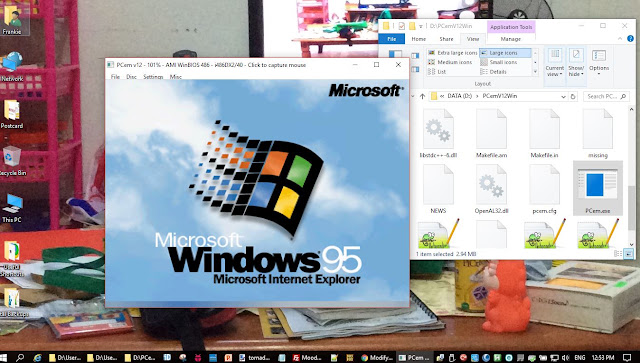
Task: Click the taskbar Search magnifier
Action: pos(20,358)
